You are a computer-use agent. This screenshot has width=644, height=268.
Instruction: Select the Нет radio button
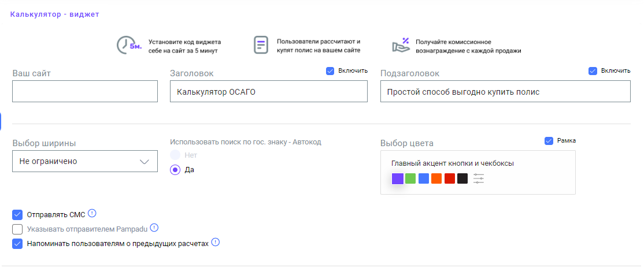tap(175, 155)
